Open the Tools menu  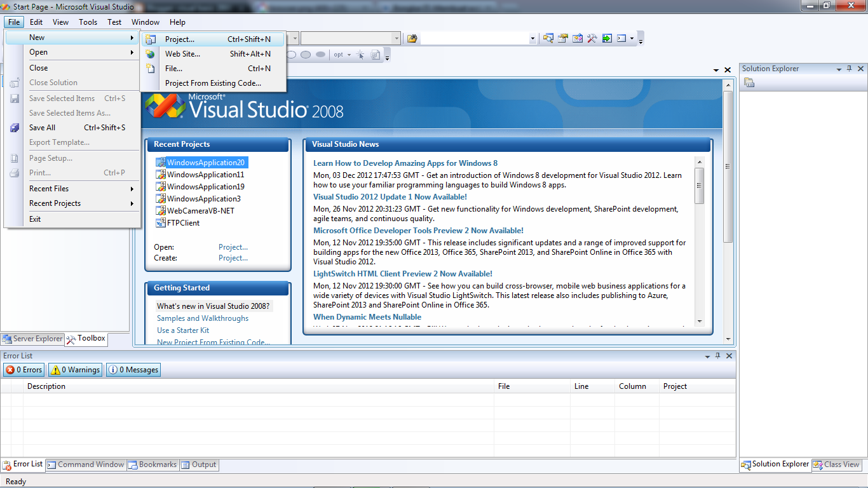[x=88, y=22]
